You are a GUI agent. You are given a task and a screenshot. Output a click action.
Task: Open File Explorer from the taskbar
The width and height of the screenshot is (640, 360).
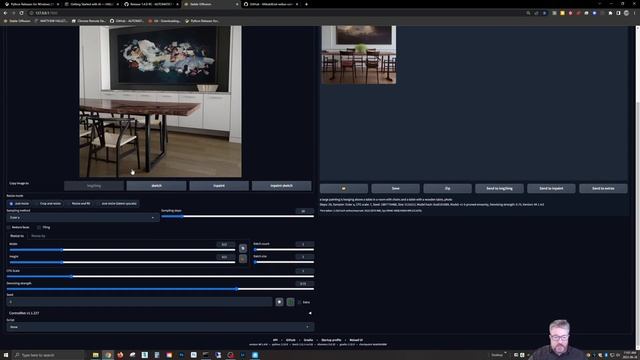pos(96,355)
